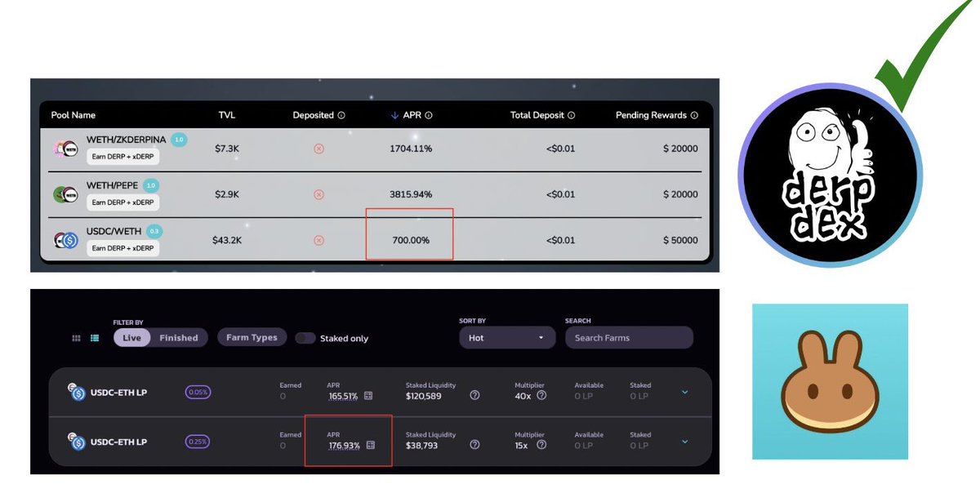Select the $38,793 staked liquidity value

422,446
